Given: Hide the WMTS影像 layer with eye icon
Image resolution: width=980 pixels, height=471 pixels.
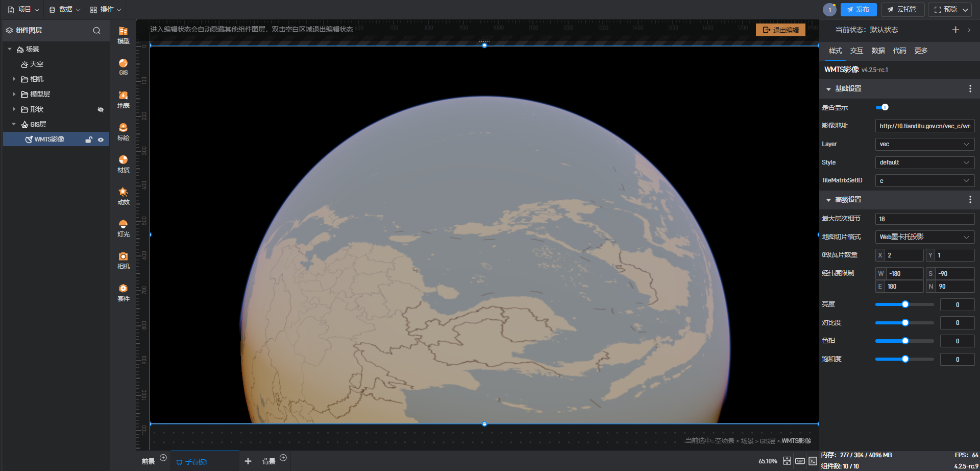Looking at the screenshot, I should tap(101, 139).
